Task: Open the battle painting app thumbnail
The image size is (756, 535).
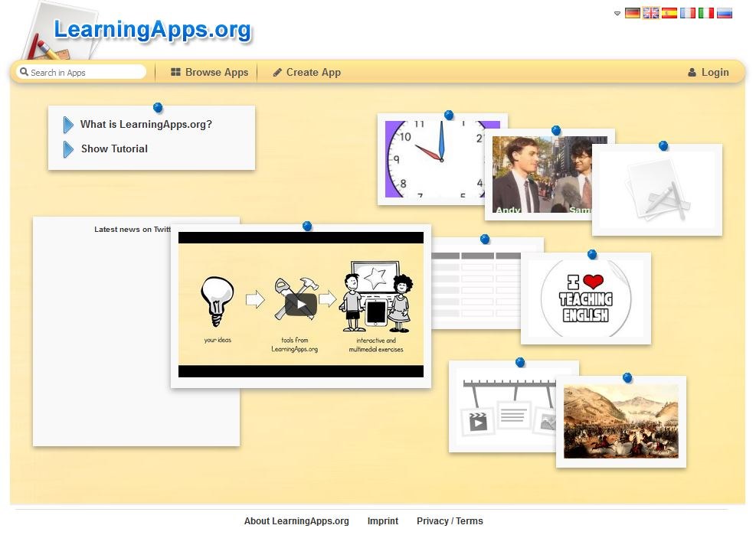Action: (620, 421)
